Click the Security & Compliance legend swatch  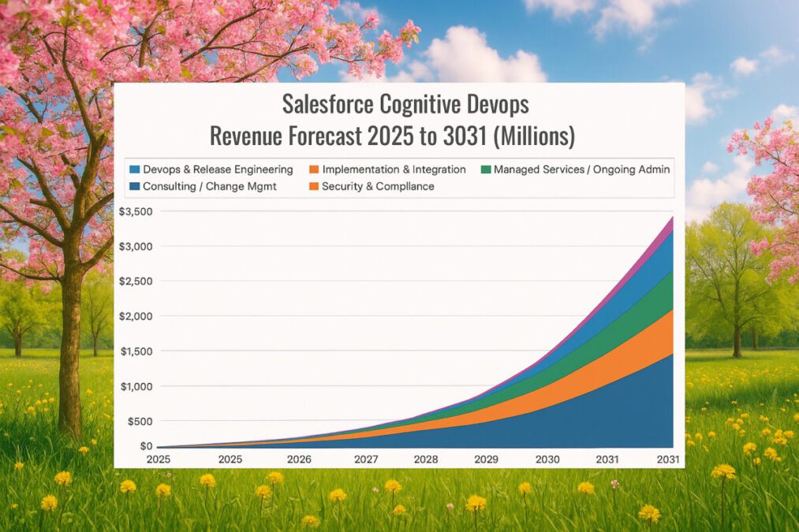315,186
